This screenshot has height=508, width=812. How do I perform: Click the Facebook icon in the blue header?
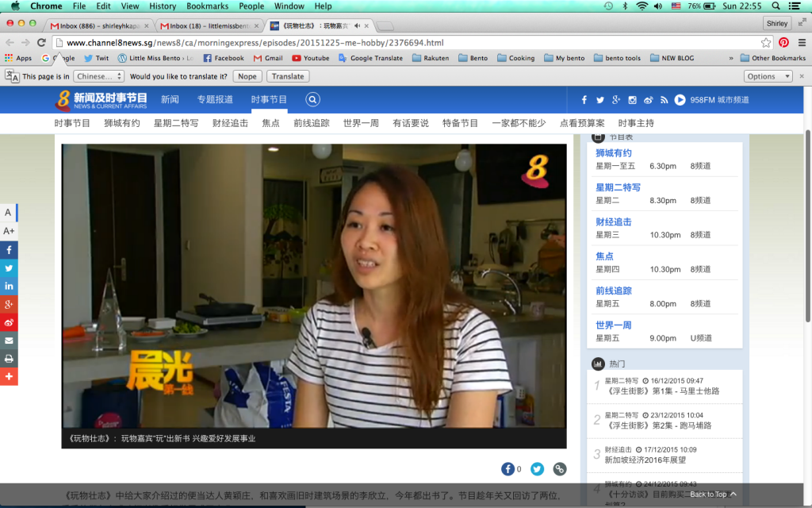(584, 99)
